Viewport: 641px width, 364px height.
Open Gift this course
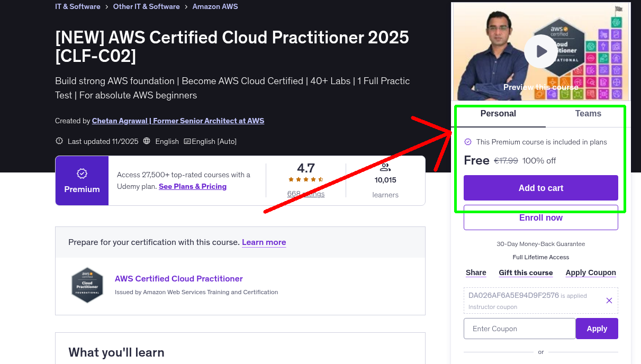[526, 272]
